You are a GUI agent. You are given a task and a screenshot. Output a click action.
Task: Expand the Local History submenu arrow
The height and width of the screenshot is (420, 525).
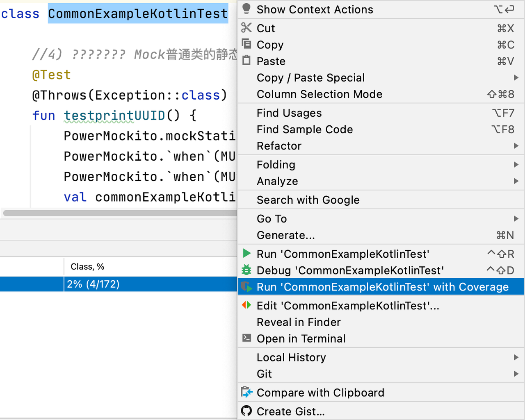point(516,357)
